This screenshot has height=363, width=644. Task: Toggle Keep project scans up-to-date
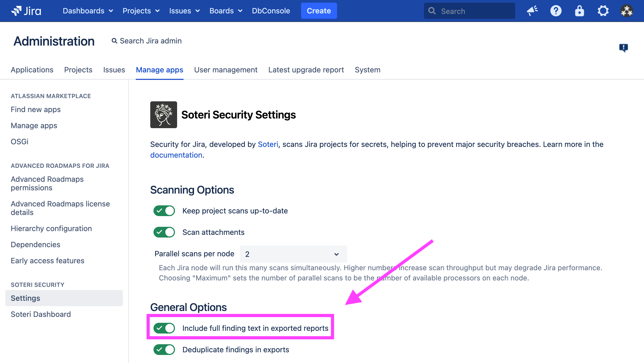pos(164,211)
